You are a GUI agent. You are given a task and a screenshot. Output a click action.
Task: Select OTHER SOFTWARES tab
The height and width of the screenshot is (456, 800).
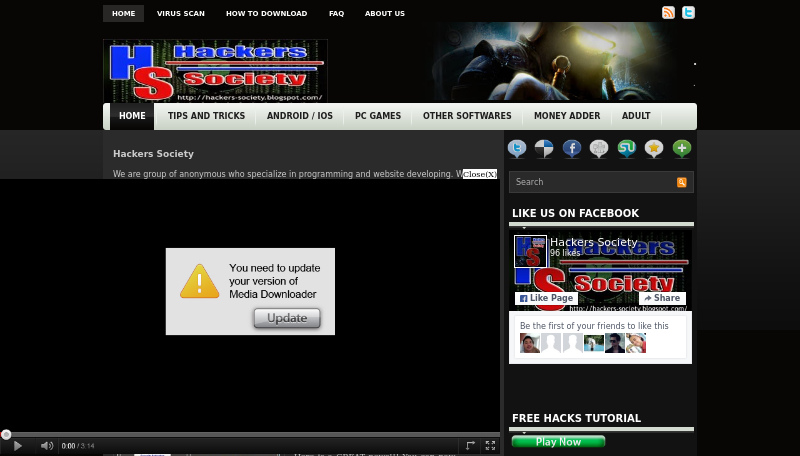click(467, 116)
